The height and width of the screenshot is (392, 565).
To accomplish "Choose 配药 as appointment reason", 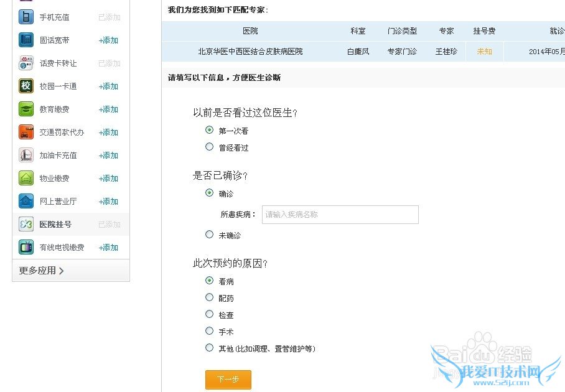I will [209, 297].
